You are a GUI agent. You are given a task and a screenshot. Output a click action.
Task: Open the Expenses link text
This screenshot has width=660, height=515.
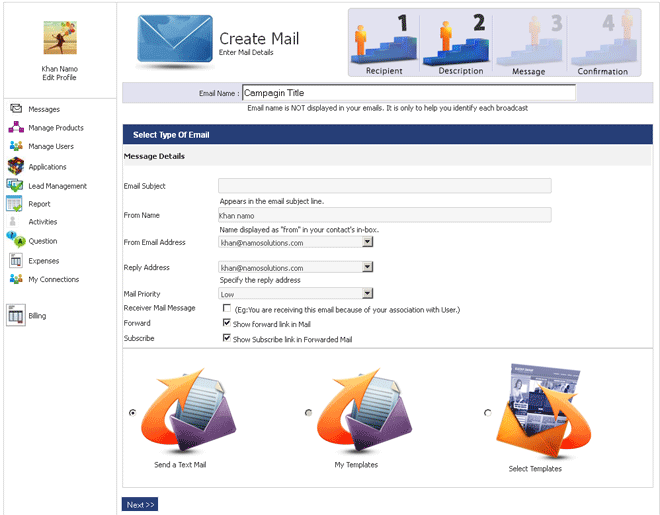(44, 261)
